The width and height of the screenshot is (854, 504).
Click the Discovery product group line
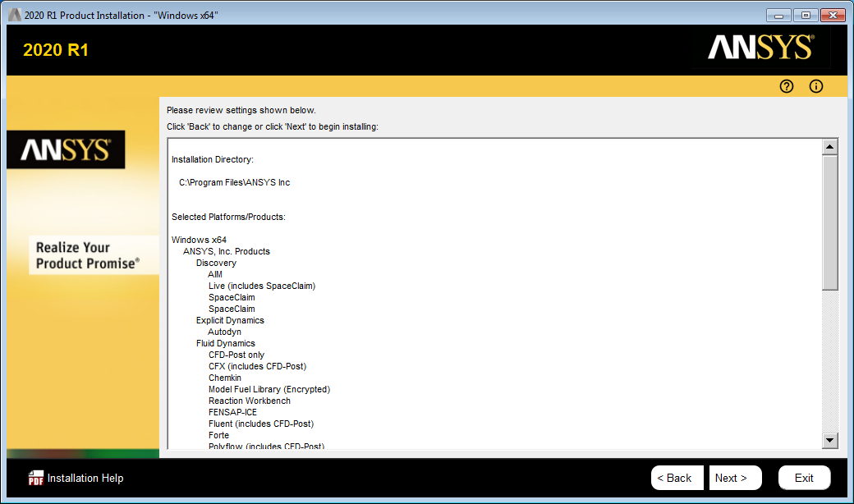point(216,263)
